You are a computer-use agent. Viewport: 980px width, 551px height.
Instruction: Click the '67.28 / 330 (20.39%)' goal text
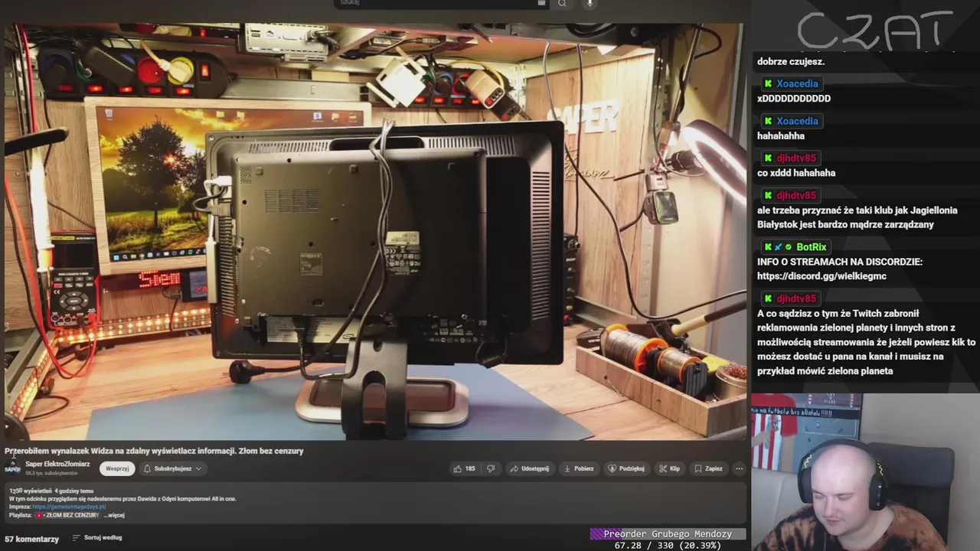[668, 546]
